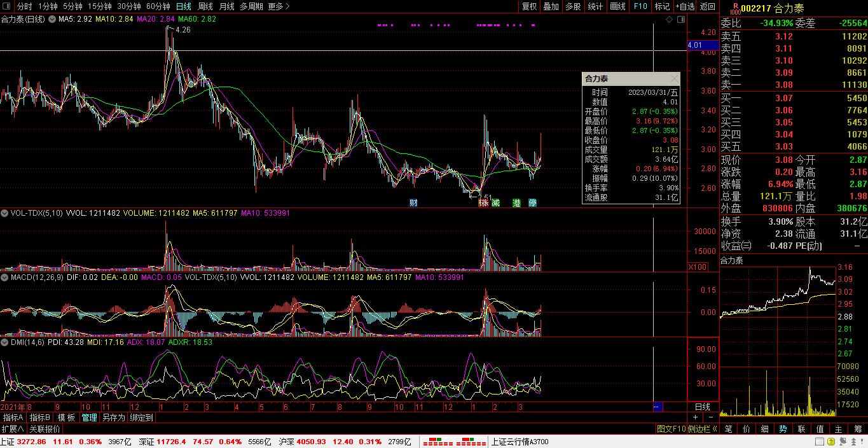Expand the 扩展 panel at the bottom

(x=13, y=429)
